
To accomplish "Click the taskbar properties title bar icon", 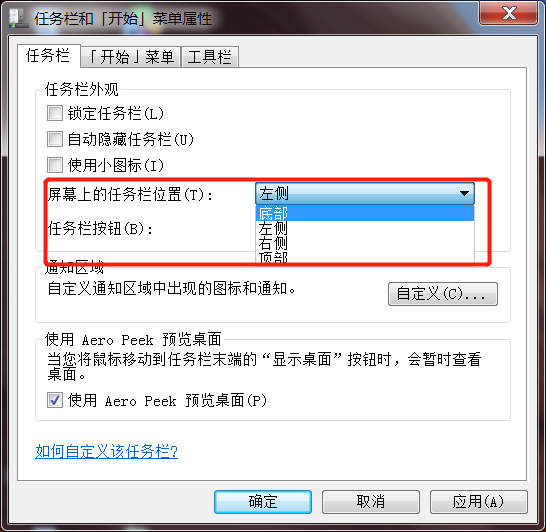I will click(18, 18).
